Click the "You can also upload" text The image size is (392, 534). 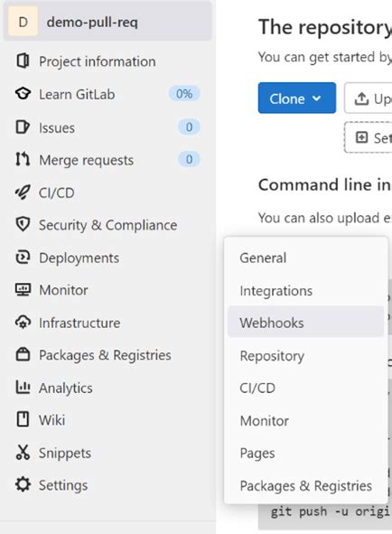[x=325, y=218]
